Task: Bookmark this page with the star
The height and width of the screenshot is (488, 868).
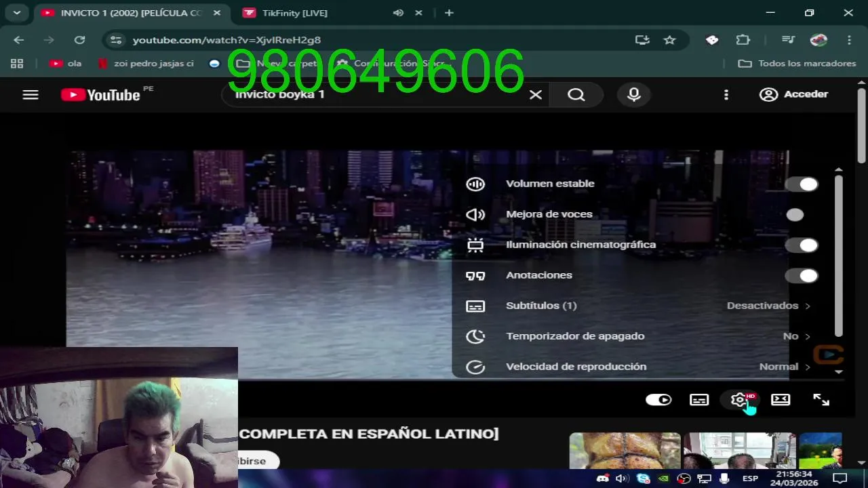Action: (670, 40)
